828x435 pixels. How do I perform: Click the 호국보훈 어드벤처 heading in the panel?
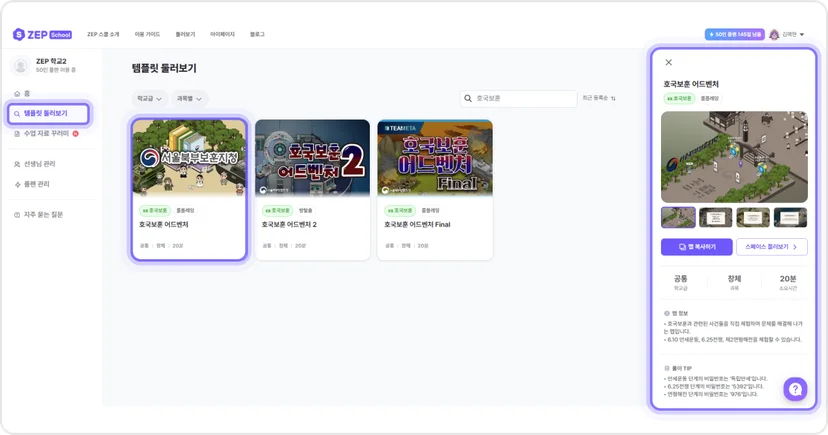pyautogui.click(x=691, y=84)
